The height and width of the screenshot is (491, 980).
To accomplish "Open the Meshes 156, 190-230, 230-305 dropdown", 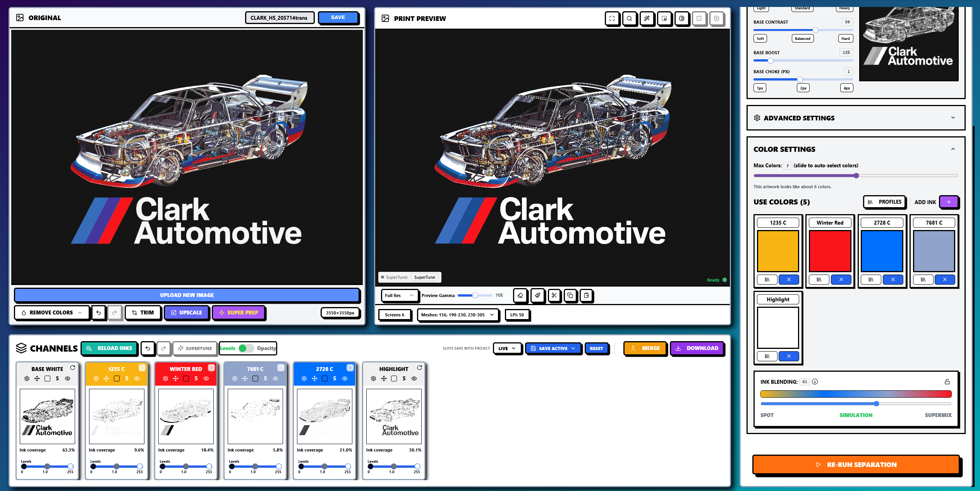I will point(457,315).
